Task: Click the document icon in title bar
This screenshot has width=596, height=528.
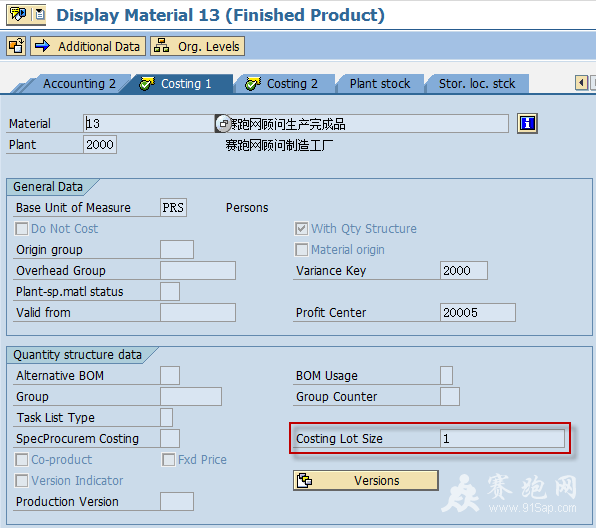Action: pyautogui.click(x=40, y=15)
